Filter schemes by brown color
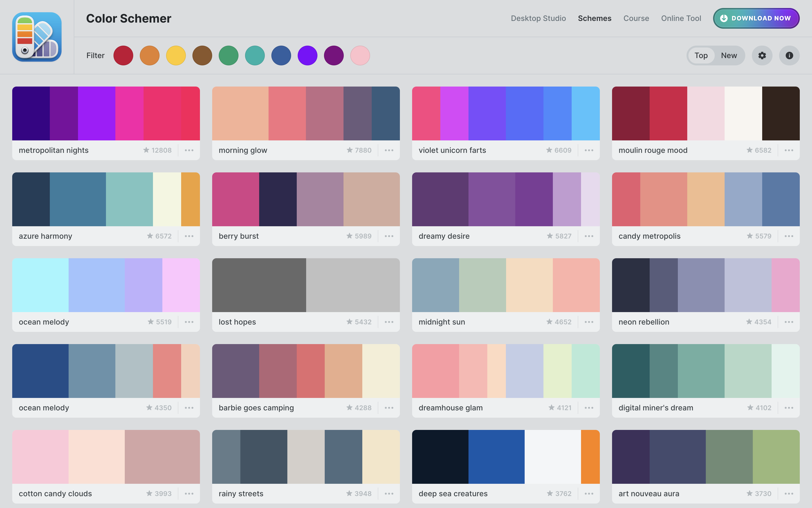This screenshot has width=812, height=508. [x=202, y=56]
